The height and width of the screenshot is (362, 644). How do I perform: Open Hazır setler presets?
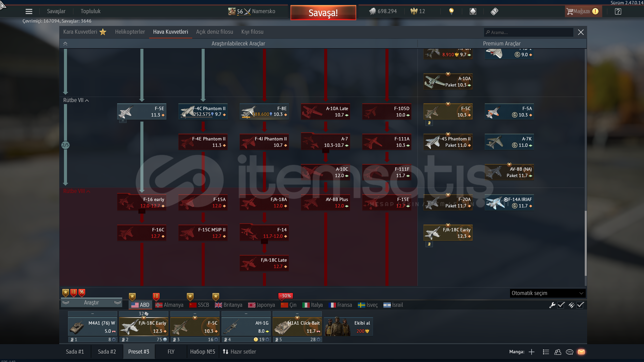pos(239,352)
